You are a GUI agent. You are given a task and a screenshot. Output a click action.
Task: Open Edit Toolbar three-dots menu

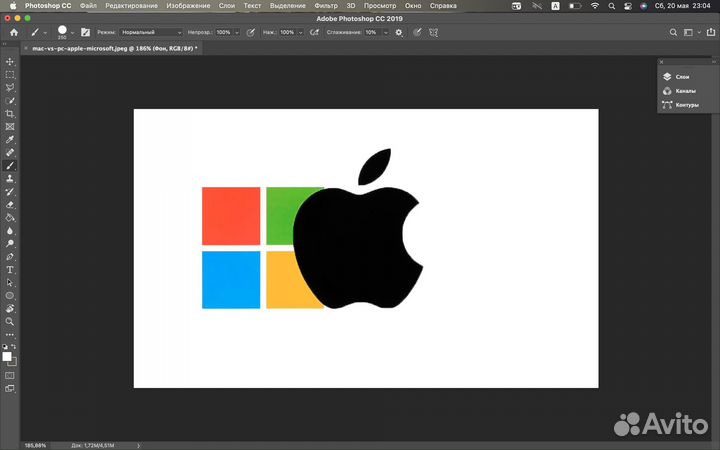10,335
